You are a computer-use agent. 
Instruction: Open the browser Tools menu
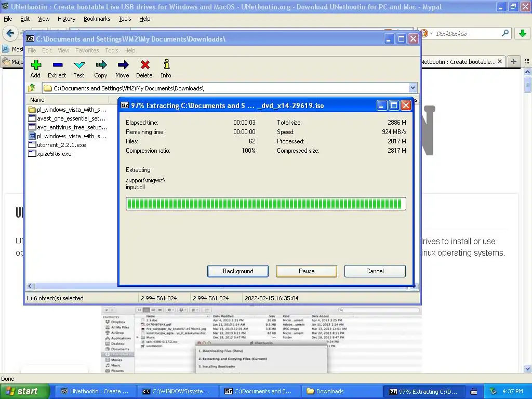[125, 19]
